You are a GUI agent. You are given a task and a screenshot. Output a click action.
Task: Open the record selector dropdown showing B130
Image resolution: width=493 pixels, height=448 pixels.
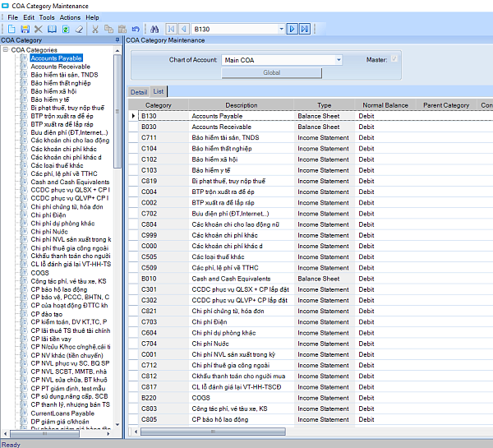tap(281, 30)
